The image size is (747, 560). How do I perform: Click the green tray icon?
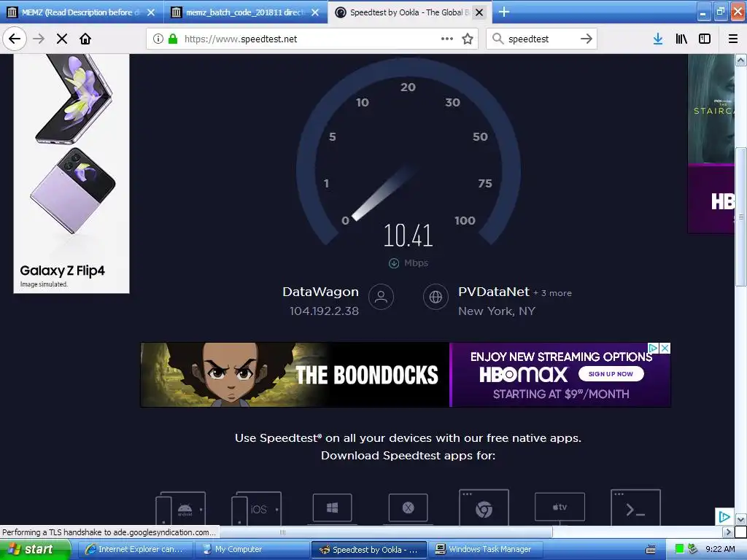point(680,549)
